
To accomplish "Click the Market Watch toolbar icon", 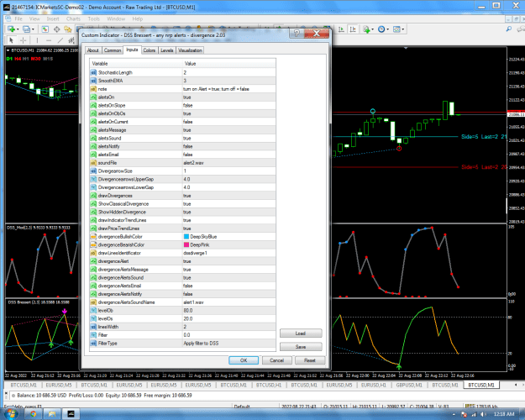I will [x=45, y=29].
